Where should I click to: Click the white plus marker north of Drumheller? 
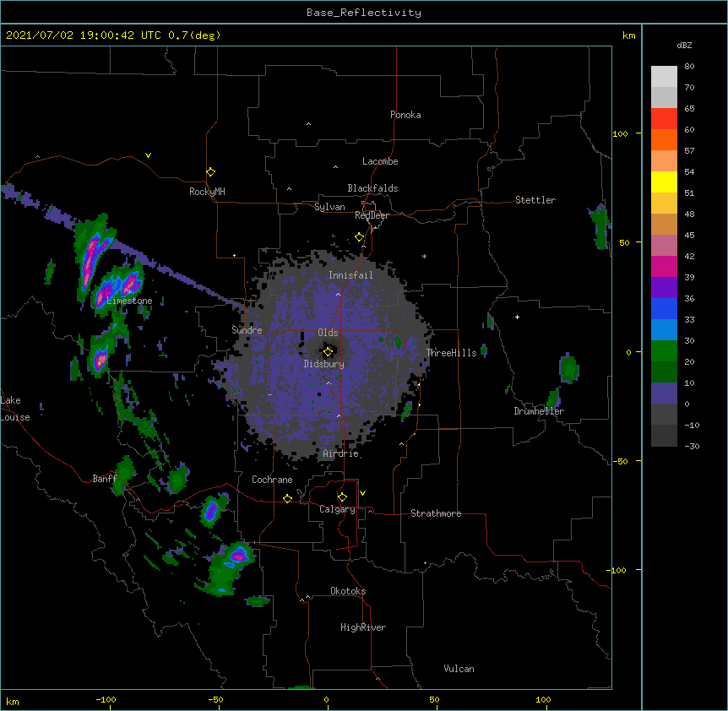pyautogui.click(x=517, y=317)
